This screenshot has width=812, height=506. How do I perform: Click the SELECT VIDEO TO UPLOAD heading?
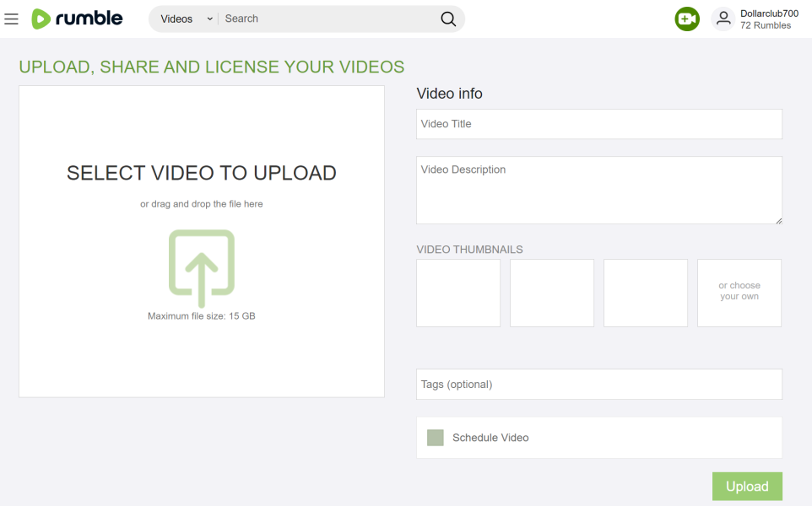202,173
